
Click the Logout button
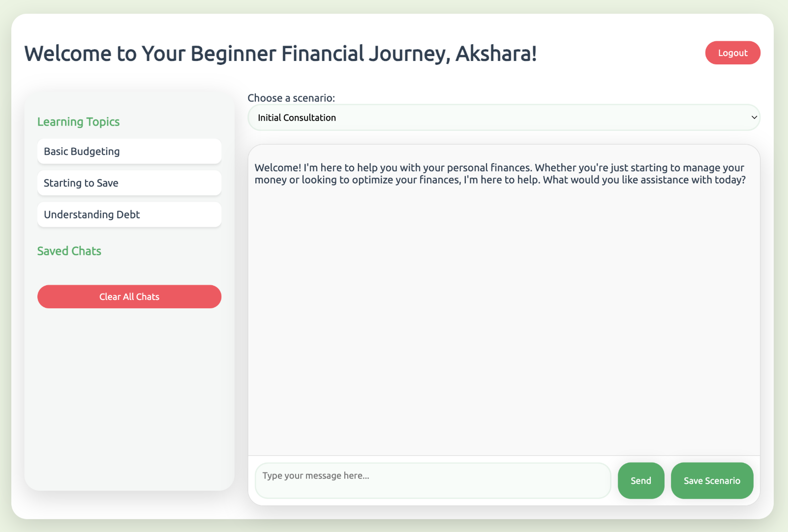732,53
